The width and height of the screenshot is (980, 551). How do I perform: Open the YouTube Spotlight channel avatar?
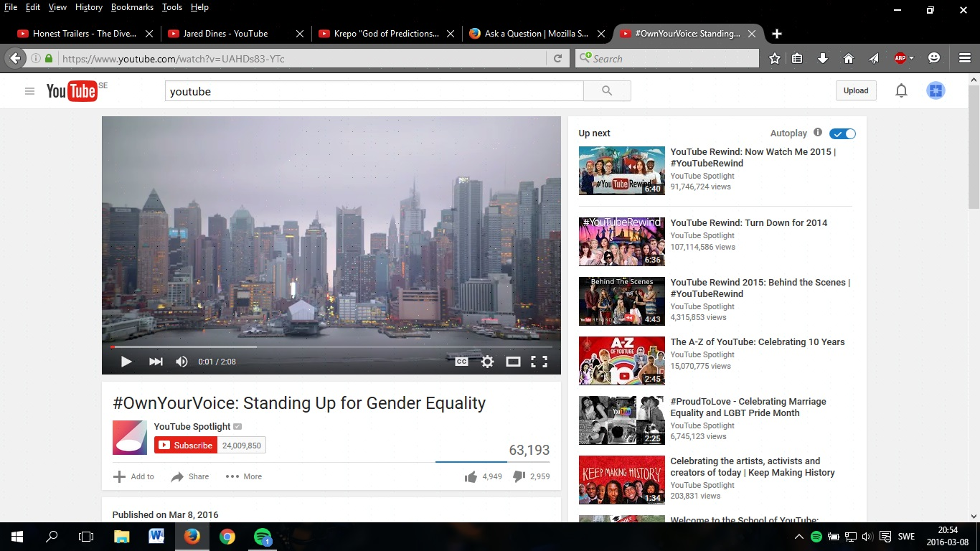[x=130, y=438]
